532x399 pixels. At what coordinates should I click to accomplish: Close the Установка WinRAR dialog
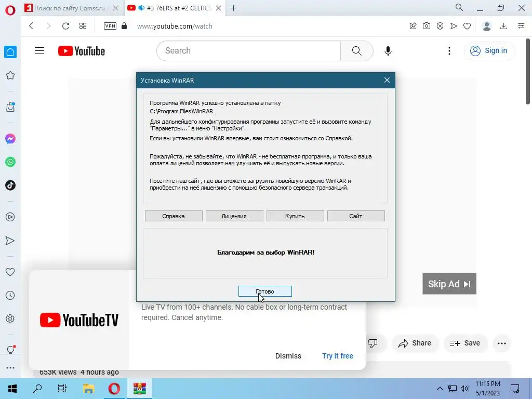[x=387, y=80]
